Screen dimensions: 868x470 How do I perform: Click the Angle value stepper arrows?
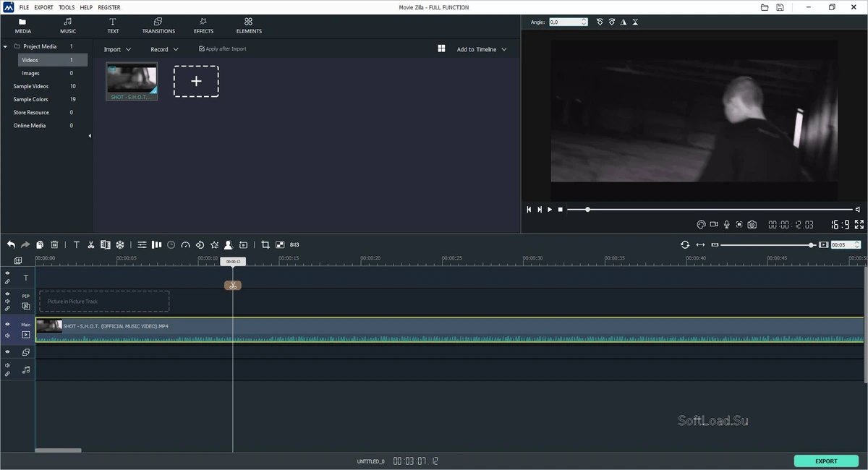(x=584, y=22)
